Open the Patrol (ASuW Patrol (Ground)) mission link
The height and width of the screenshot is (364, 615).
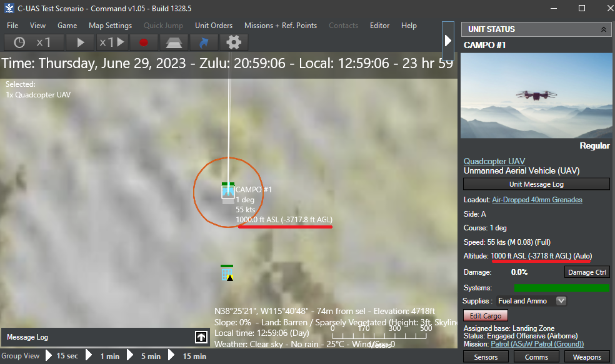[537, 344]
